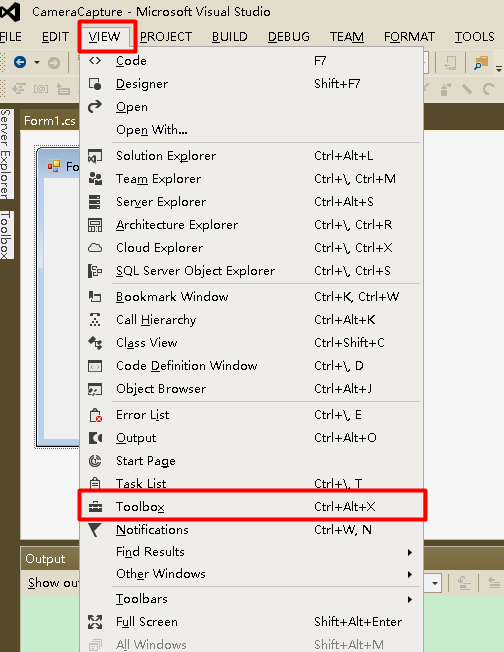Click the Output icon in View menu
This screenshot has height=652, width=504.
click(x=95, y=438)
